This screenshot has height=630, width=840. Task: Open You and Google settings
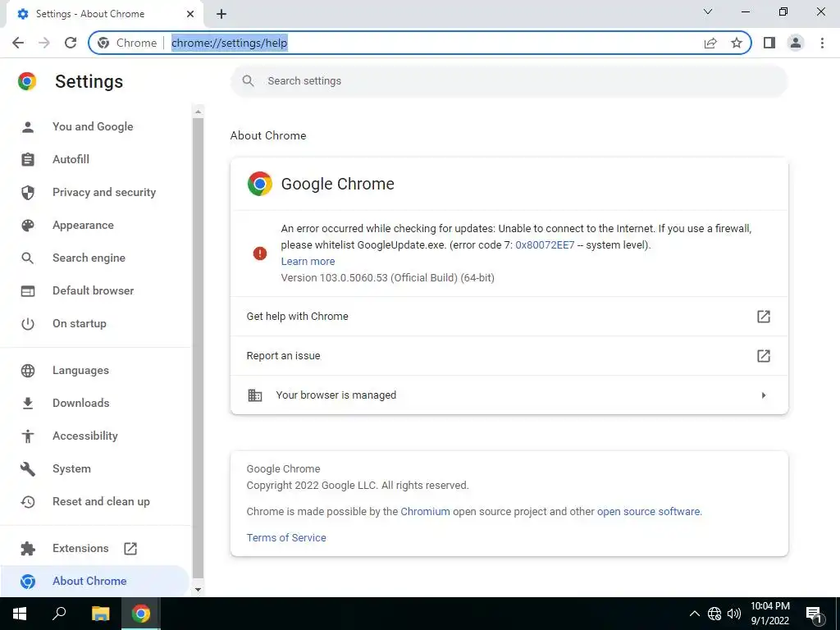pyautogui.click(x=93, y=126)
